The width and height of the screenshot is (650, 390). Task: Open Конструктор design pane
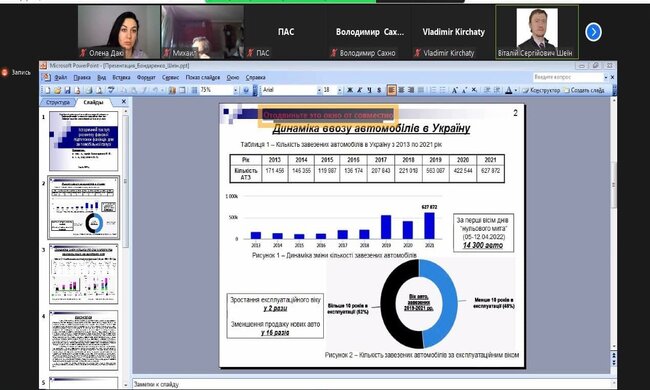click(541, 90)
